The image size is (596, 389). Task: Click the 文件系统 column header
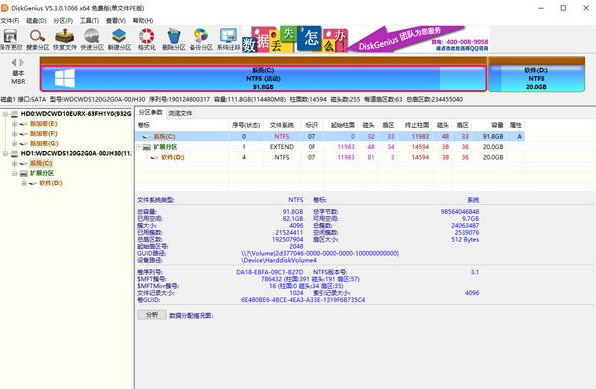pos(282,125)
